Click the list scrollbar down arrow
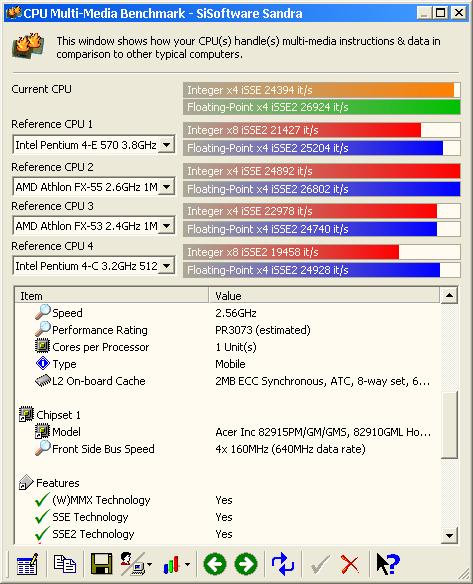Screen dimensions: 473x584 [x=449, y=536]
